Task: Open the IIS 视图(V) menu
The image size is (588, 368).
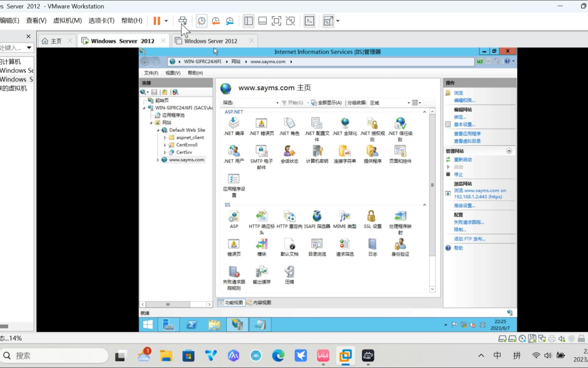Action: click(x=173, y=73)
